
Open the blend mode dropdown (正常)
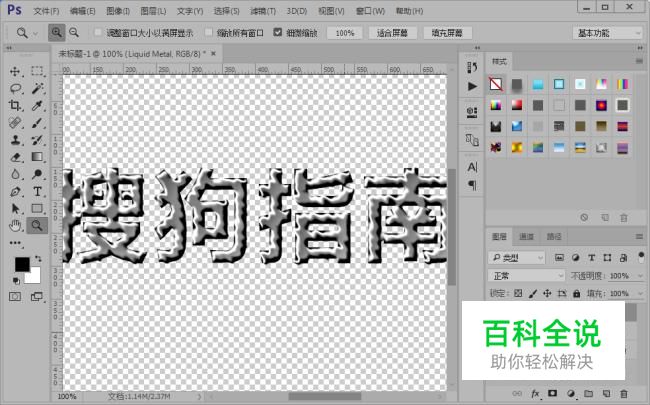[x=526, y=276]
